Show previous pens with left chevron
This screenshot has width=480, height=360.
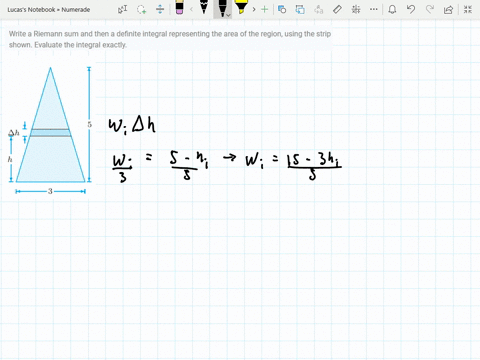click(191, 9)
